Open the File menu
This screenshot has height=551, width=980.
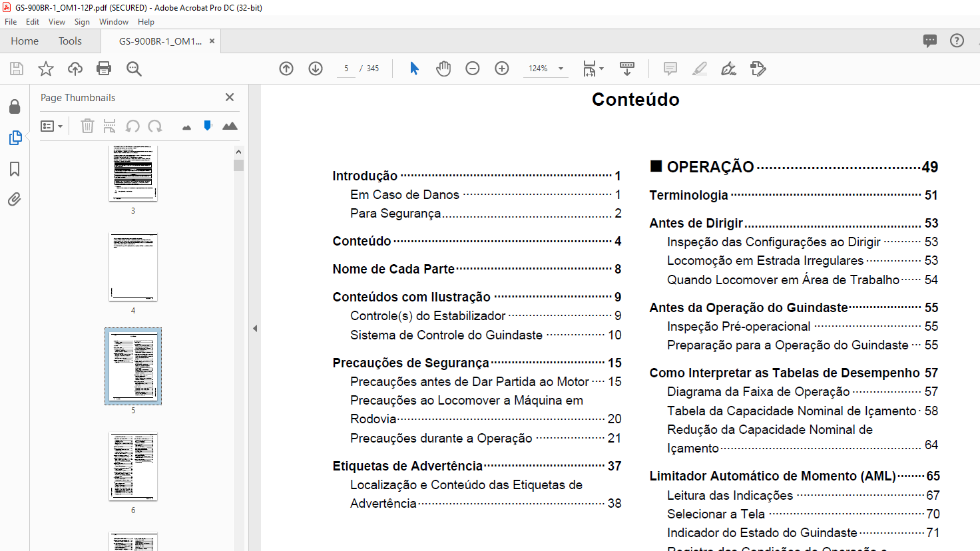pyautogui.click(x=11, y=22)
